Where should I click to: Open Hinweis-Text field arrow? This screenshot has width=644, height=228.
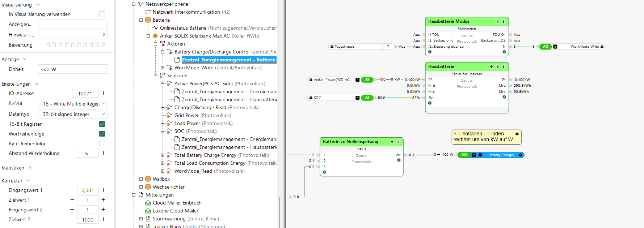104,35
